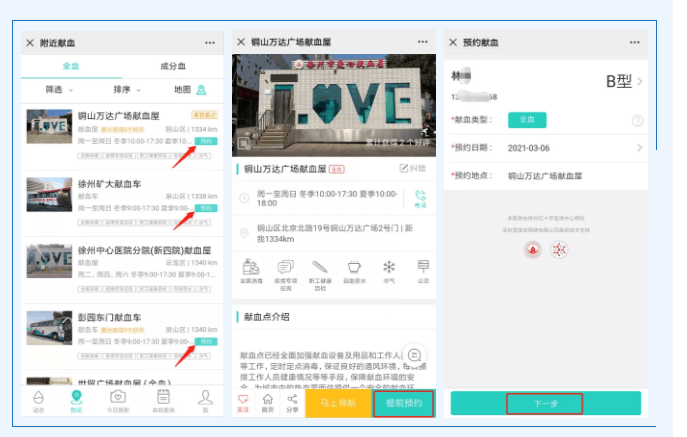Open 徐州中心医院分院(新四院)献血屋 entry

point(122,270)
